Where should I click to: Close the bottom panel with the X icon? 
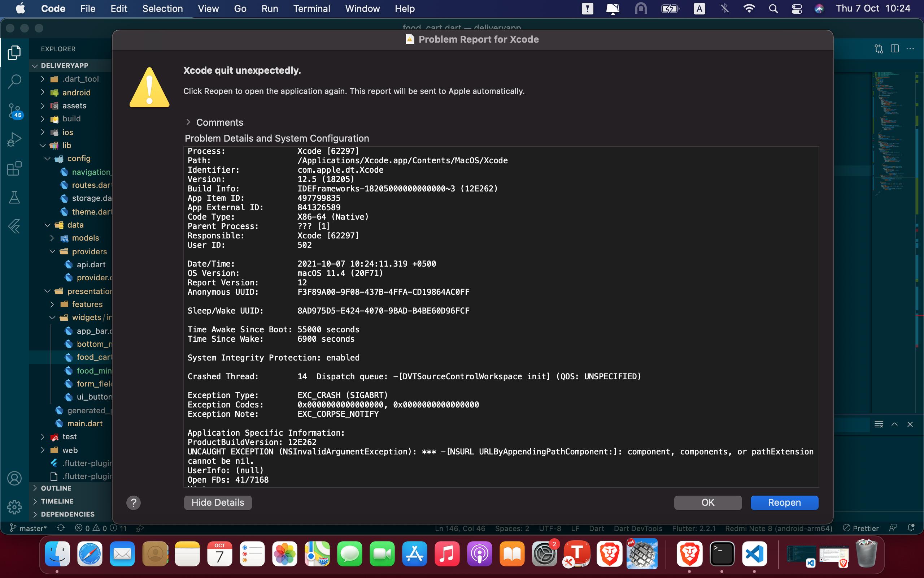(910, 424)
